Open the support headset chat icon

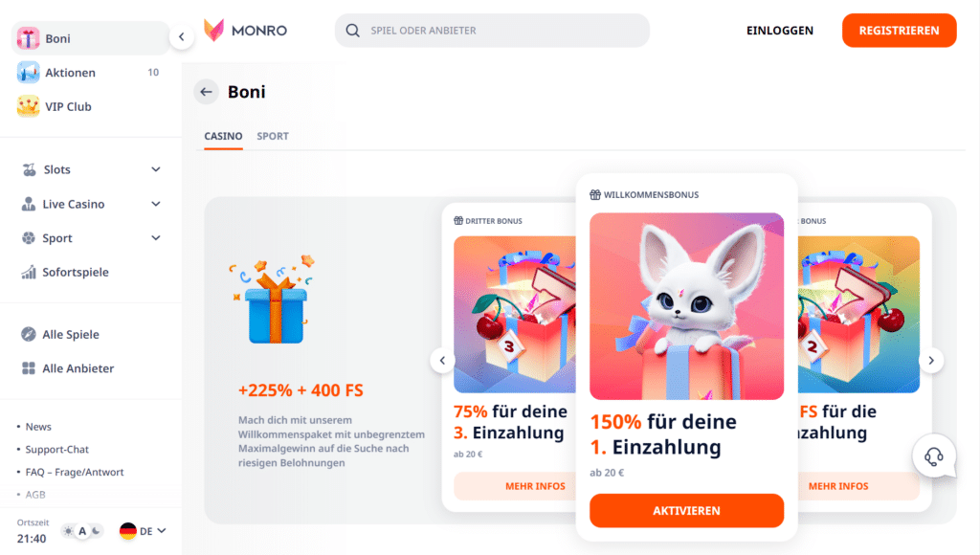[x=934, y=456]
